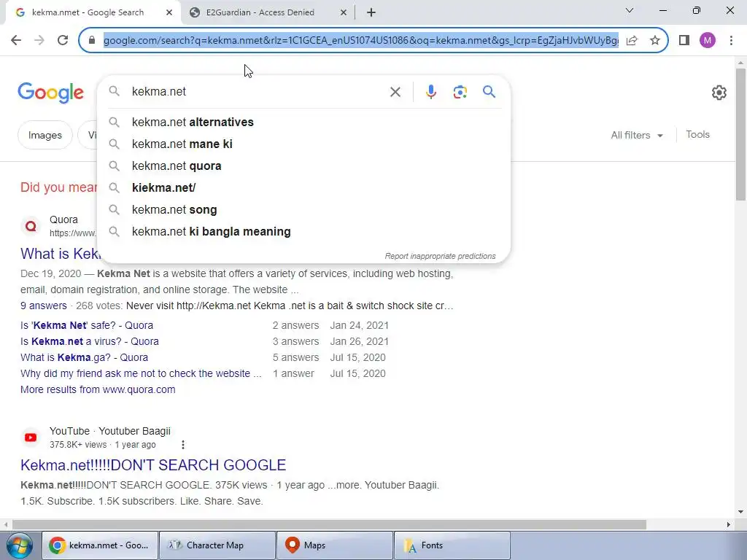Click the YouTube favicon icon
Viewport: 747px width, 560px height.
click(x=31, y=437)
